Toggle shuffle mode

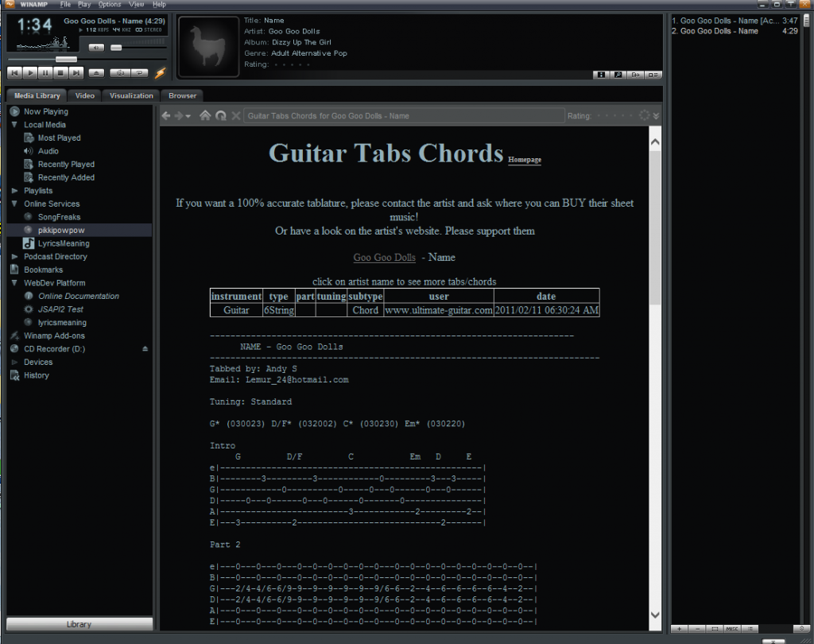click(x=120, y=72)
